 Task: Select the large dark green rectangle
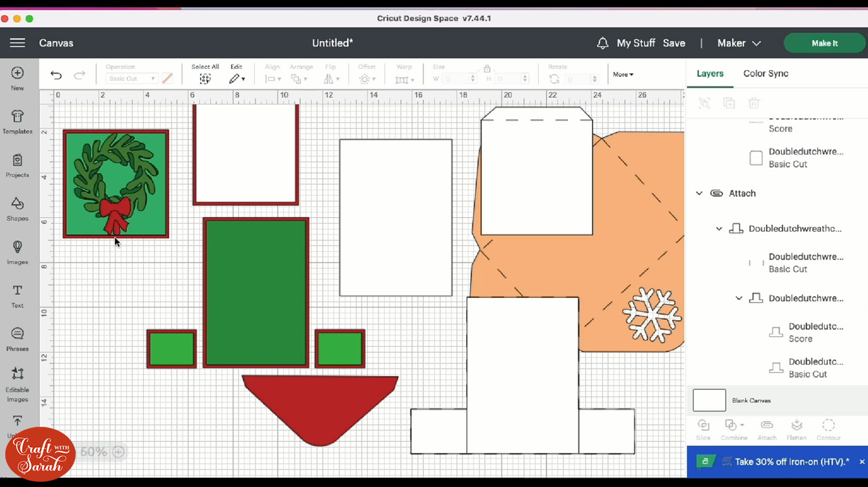click(x=256, y=293)
